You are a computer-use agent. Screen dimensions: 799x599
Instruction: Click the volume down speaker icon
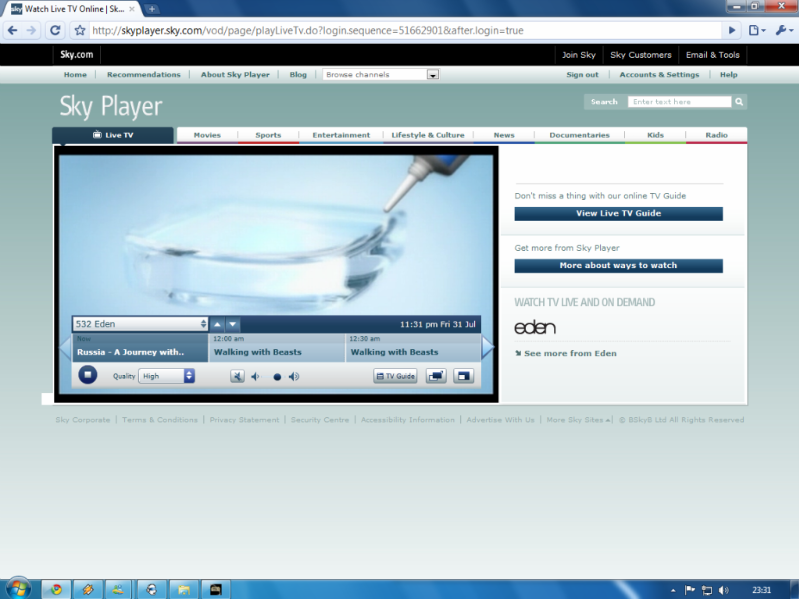click(x=256, y=376)
